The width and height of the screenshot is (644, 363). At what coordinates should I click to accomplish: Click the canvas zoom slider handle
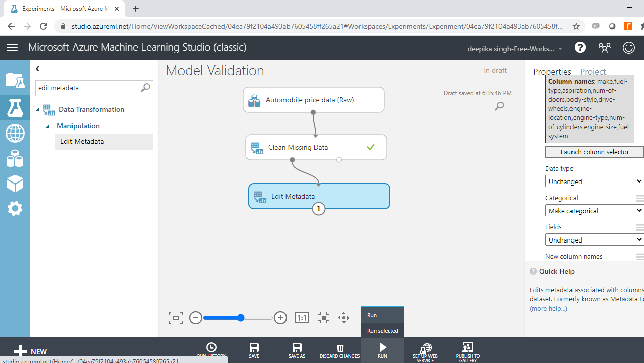(241, 318)
